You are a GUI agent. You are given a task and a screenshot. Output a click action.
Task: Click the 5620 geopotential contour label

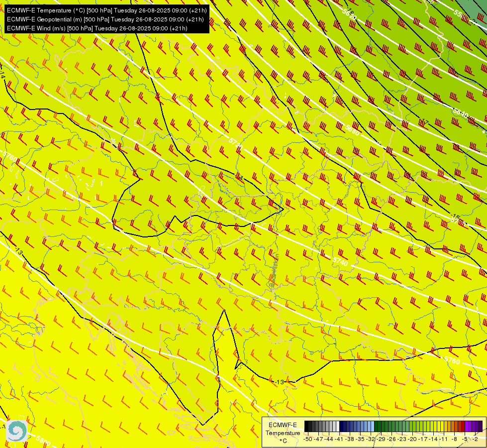(x=349, y=14)
